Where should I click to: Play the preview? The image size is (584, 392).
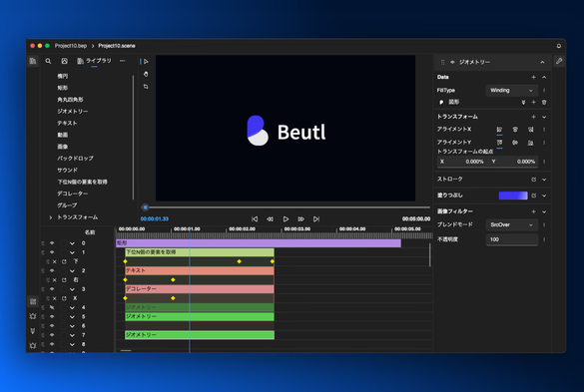coord(286,218)
